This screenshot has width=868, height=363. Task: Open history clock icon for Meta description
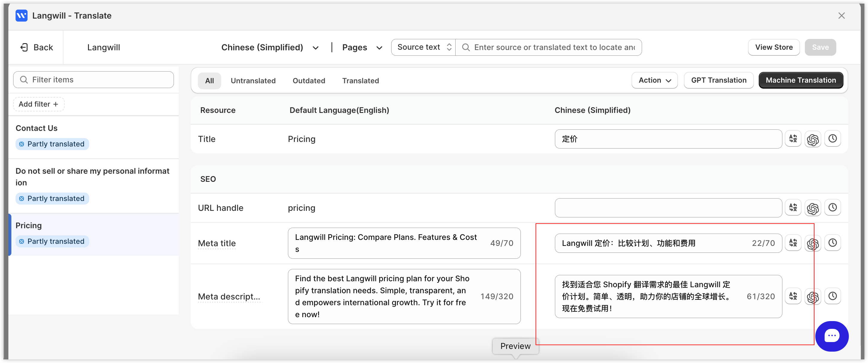tap(832, 296)
